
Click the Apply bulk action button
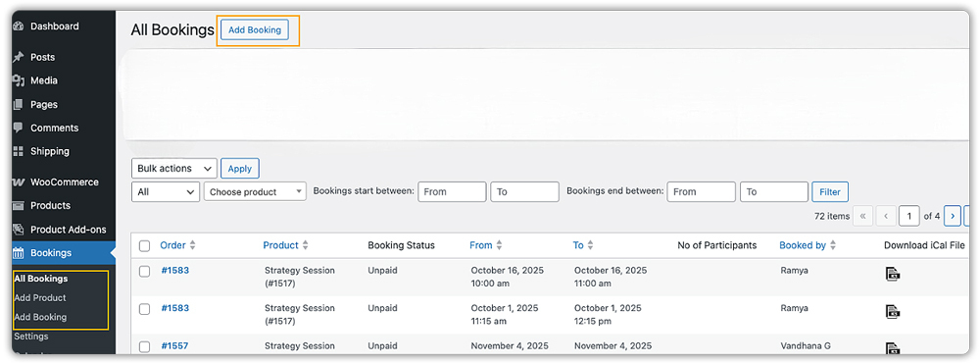pyautogui.click(x=240, y=169)
